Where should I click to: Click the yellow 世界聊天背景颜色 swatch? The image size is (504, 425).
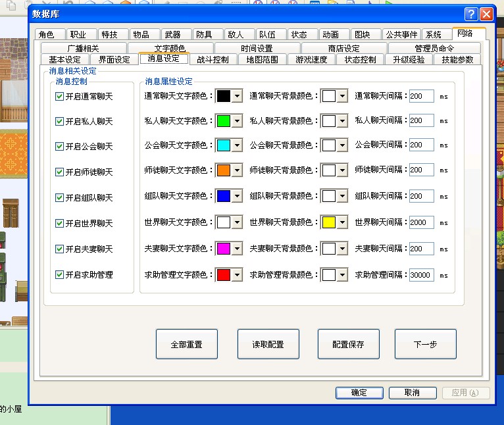(x=329, y=222)
